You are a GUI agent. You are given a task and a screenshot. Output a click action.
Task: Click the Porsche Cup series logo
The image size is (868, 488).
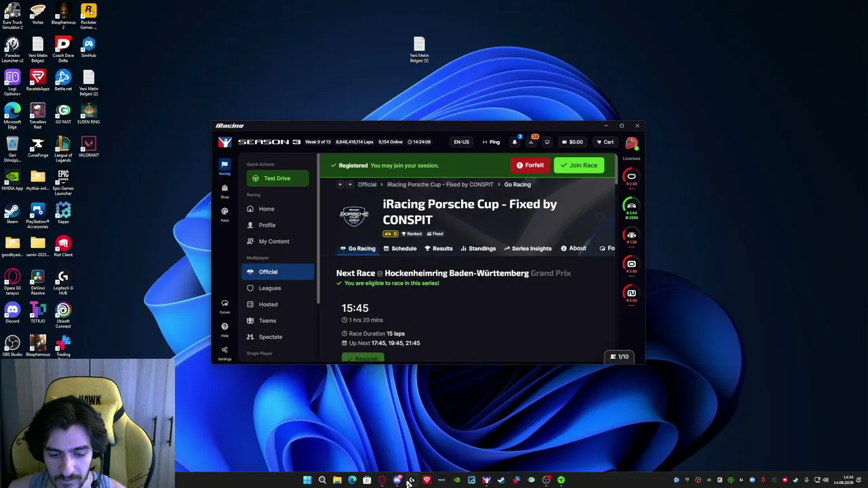354,216
